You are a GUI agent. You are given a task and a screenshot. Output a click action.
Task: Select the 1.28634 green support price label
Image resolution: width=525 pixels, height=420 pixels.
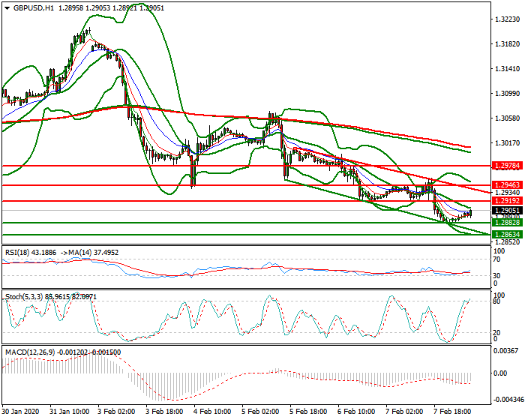(x=506, y=234)
